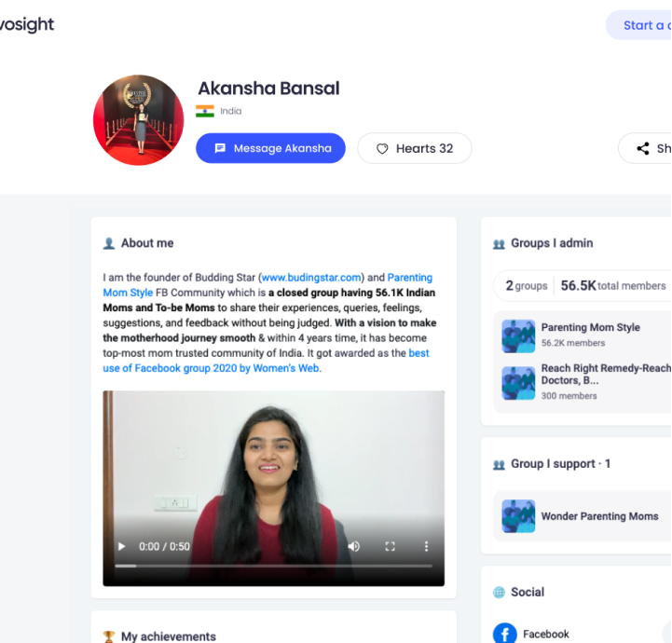
Task: Open Akansha Bansal's profile picture
Action: click(x=139, y=120)
